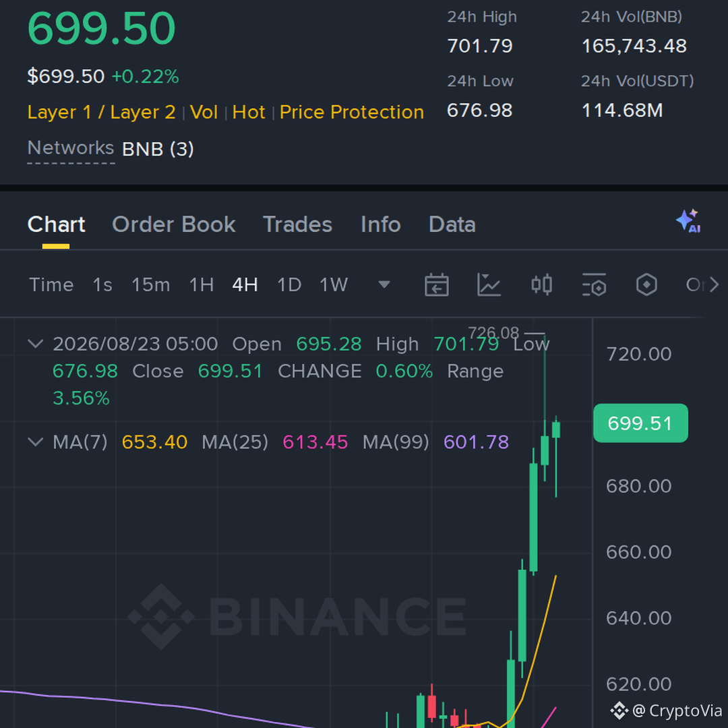Click the 660.00 price axis label
Image resolution: width=728 pixels, height=728 pixels.
coord(639,552)
